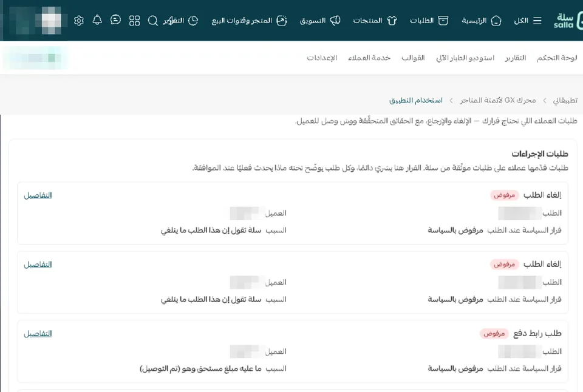
Task: Click مرفوض badge on طلب رابط دفع
Action: pyautogui.click(x=494, y=334)
